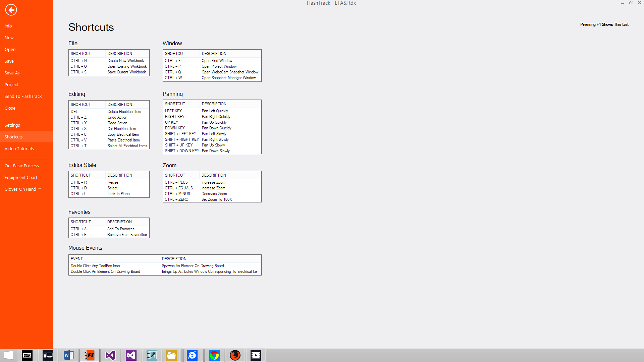This screenshot has height=362, width=644.
Task: Select the Set Zoom To 100% row
Action: (212, 199)
